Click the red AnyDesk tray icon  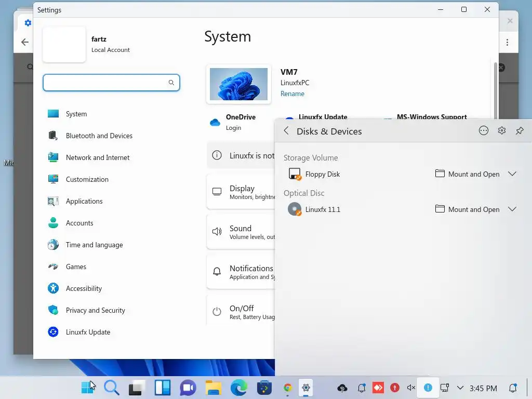[378, 388]
